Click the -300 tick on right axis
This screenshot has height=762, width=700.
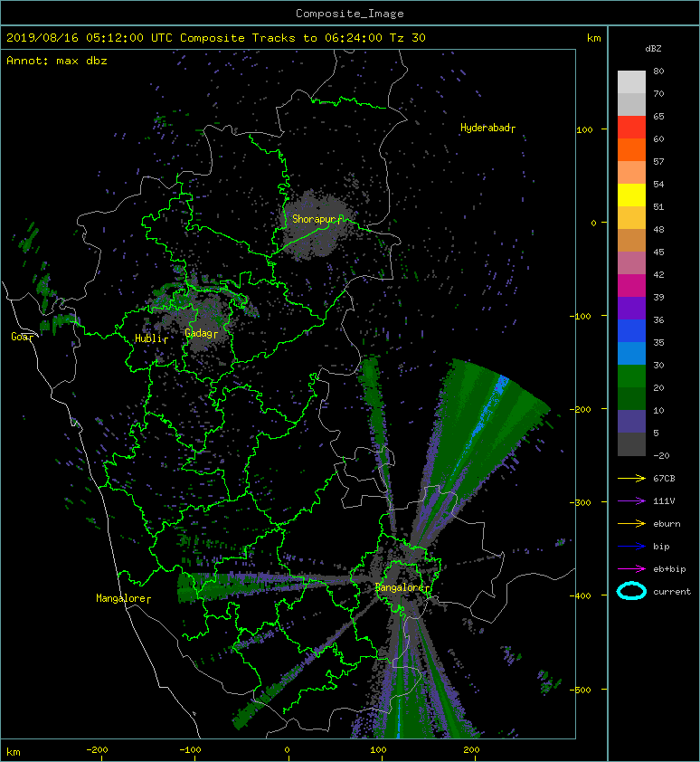tap(580, 502)
